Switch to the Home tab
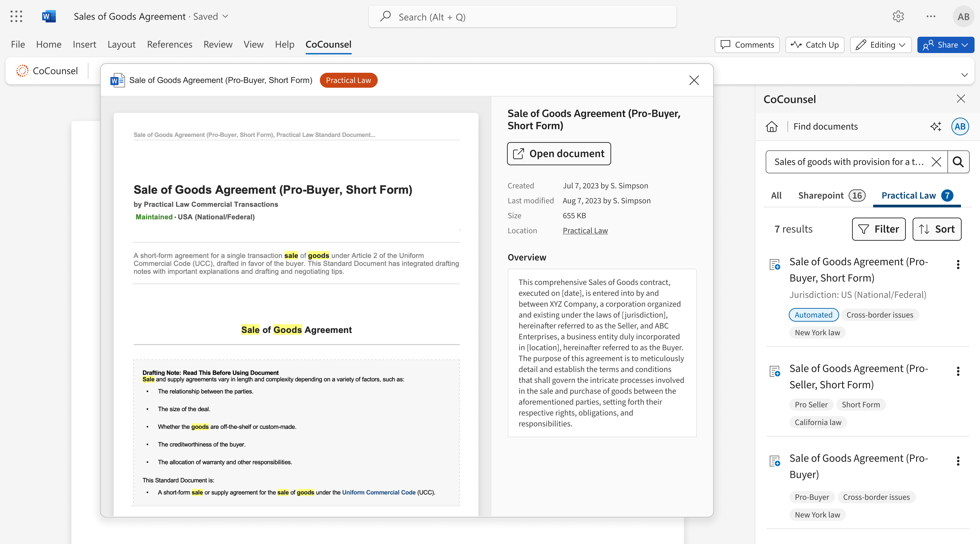 [49, 44]
